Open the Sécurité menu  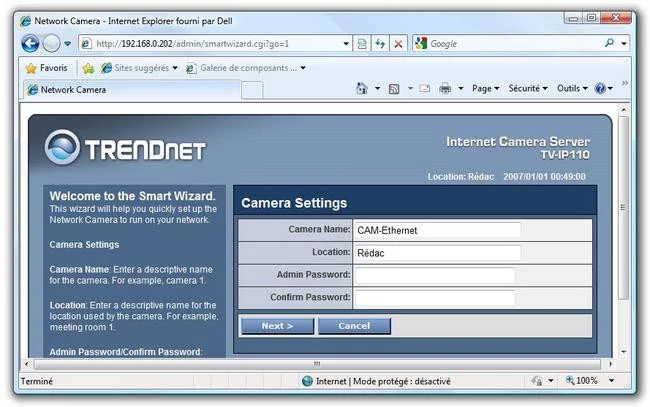[528, 88]
